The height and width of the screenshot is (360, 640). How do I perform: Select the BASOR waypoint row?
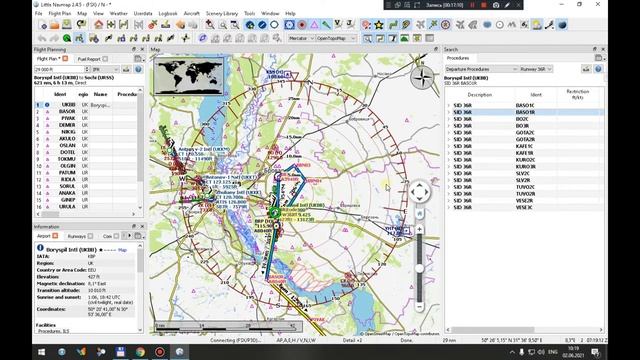click(x=87, y=111)
